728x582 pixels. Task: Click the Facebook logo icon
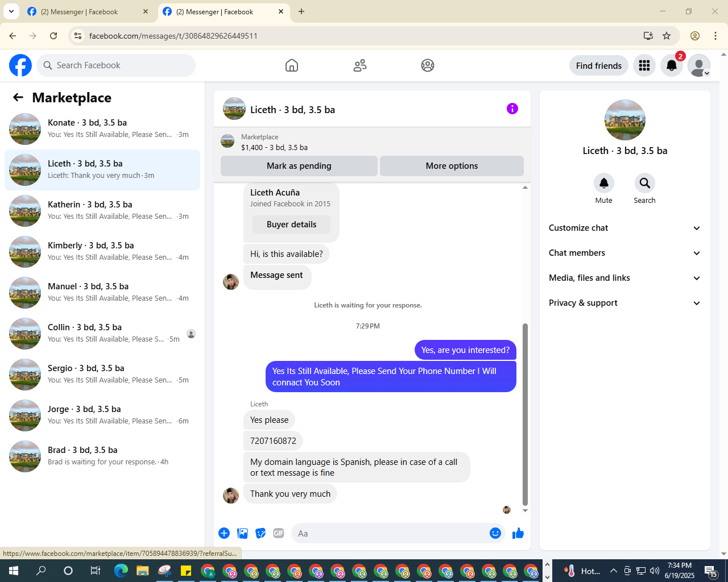(20, 65)
